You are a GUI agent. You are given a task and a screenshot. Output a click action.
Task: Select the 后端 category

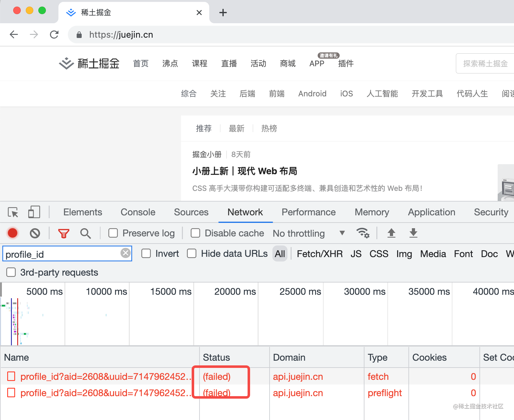click(x=247, y=94)
